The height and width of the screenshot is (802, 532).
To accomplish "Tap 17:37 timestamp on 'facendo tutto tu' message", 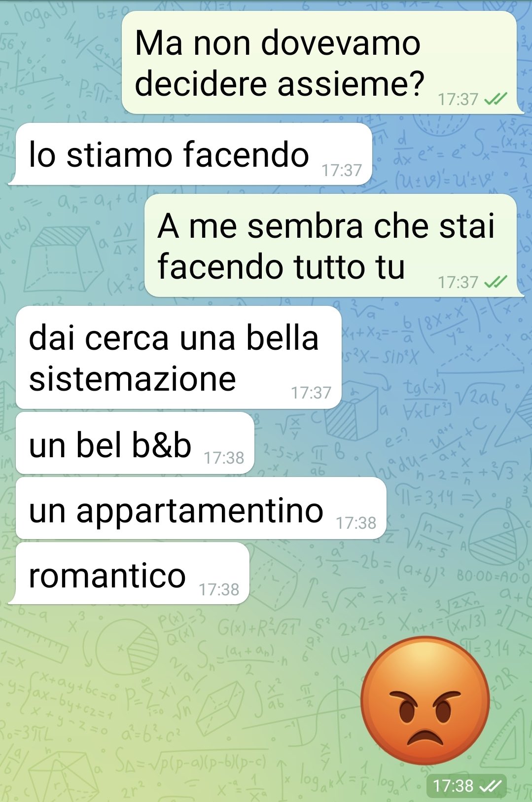I will [459, 282].
